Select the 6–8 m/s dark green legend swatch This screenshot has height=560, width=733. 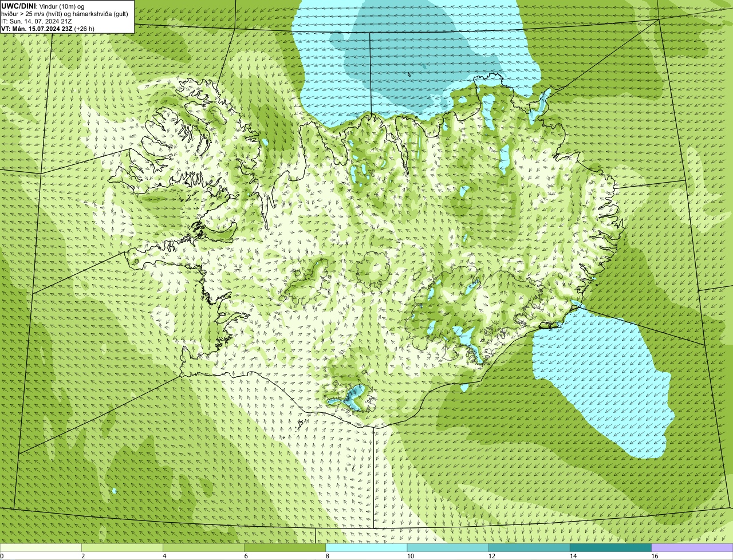(285, 548)
